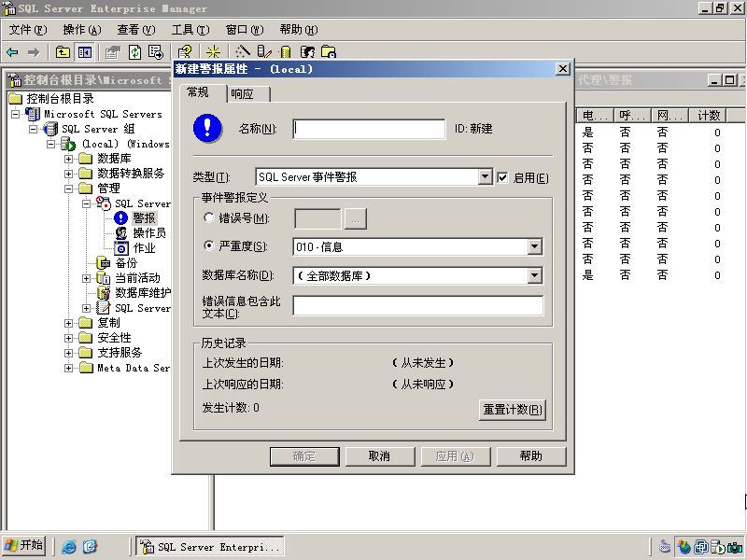Viewport: 747px width, 560px height.
Task: Expand the 安全性 folder
Action: (x=68, y=338)
